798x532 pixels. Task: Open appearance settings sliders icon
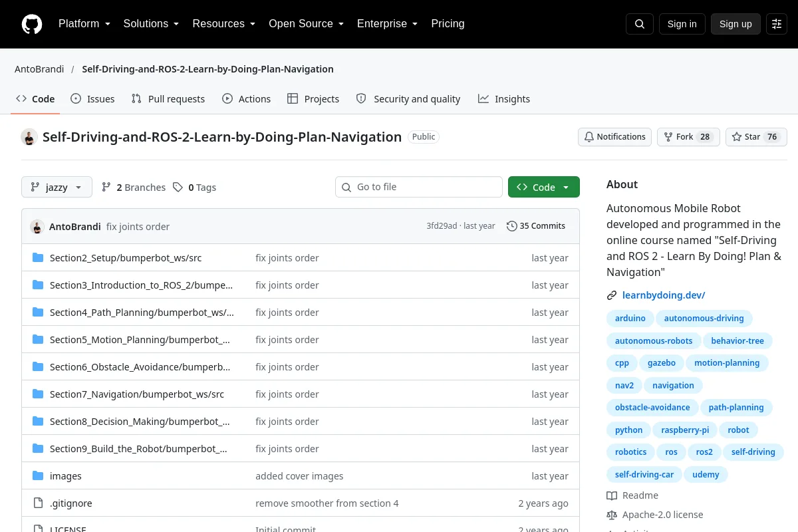tap(777, 24)
